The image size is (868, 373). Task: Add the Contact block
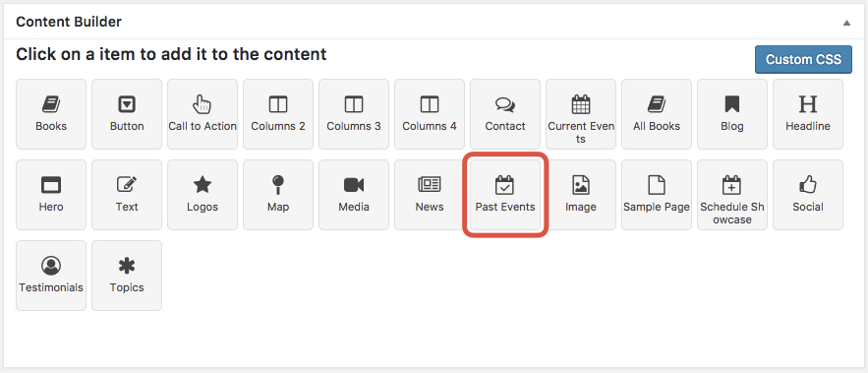pos(505,114)
